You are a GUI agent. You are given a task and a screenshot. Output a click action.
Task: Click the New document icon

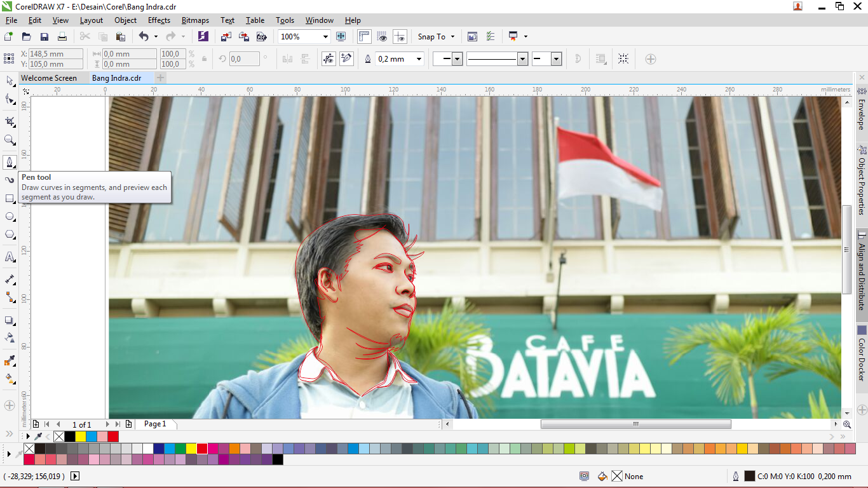point(9,37)
